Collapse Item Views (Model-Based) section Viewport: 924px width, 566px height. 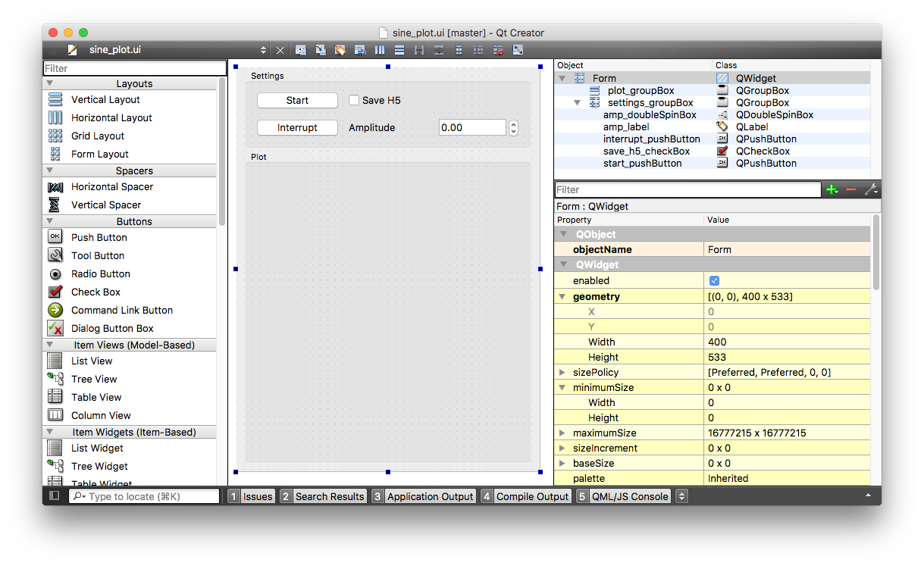click(x=50, y=345)
